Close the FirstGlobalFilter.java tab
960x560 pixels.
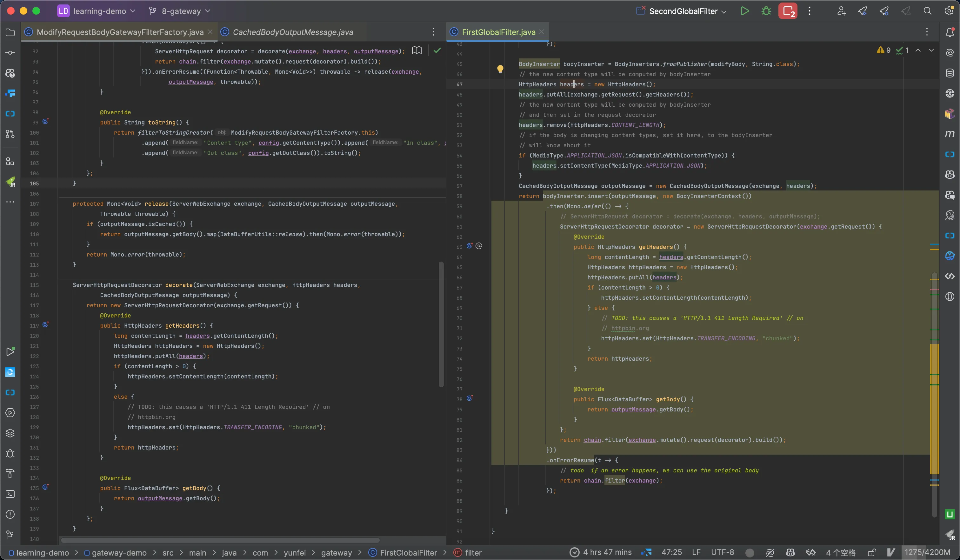[542, 32]
